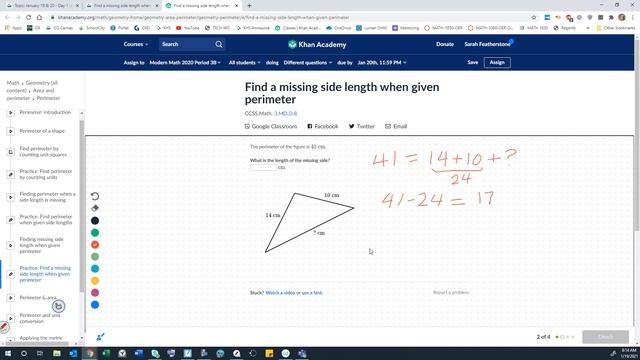This screenshot has height=360, width=640.
Task: Select the scratchpad eraser tool
Action: [x=95, y=208]
